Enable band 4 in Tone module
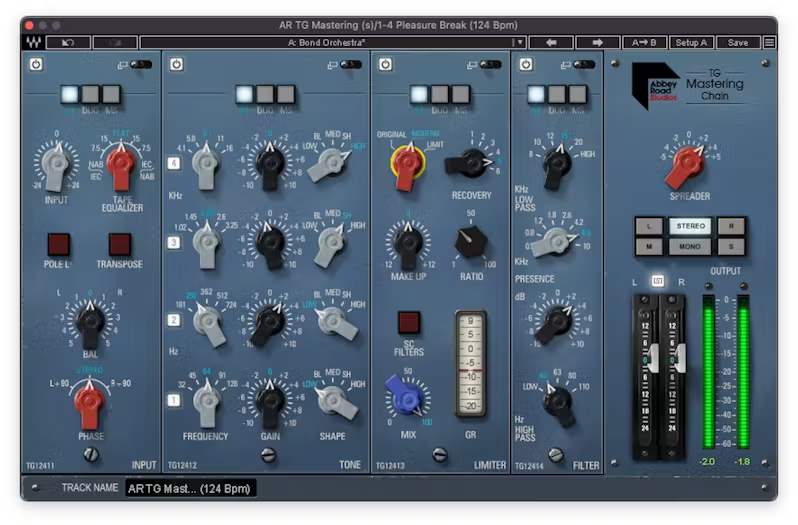The image size is (798, 525). (x=174, y=163)
